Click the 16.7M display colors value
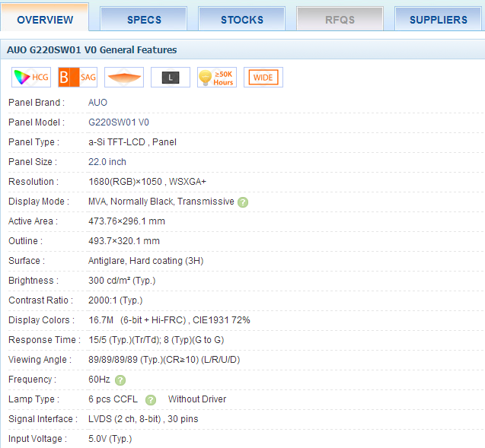485x448 pixels. [169, 320]
